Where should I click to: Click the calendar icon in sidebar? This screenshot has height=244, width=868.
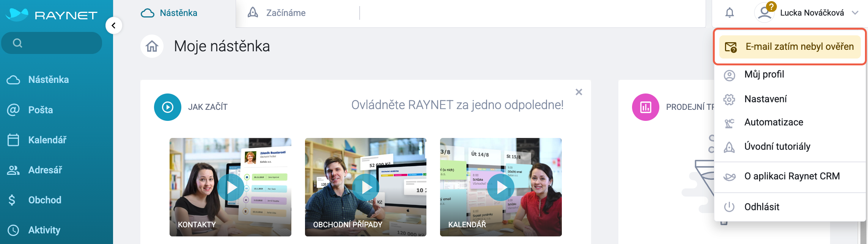click(13, 140)
